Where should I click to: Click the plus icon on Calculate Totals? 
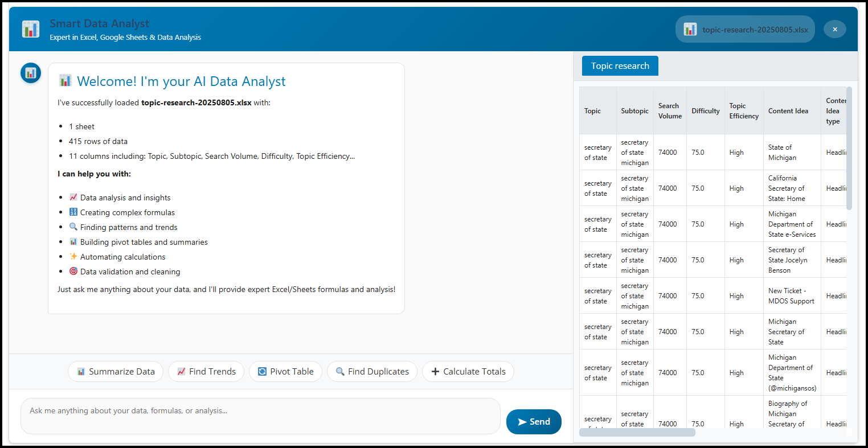pos(433,371)
